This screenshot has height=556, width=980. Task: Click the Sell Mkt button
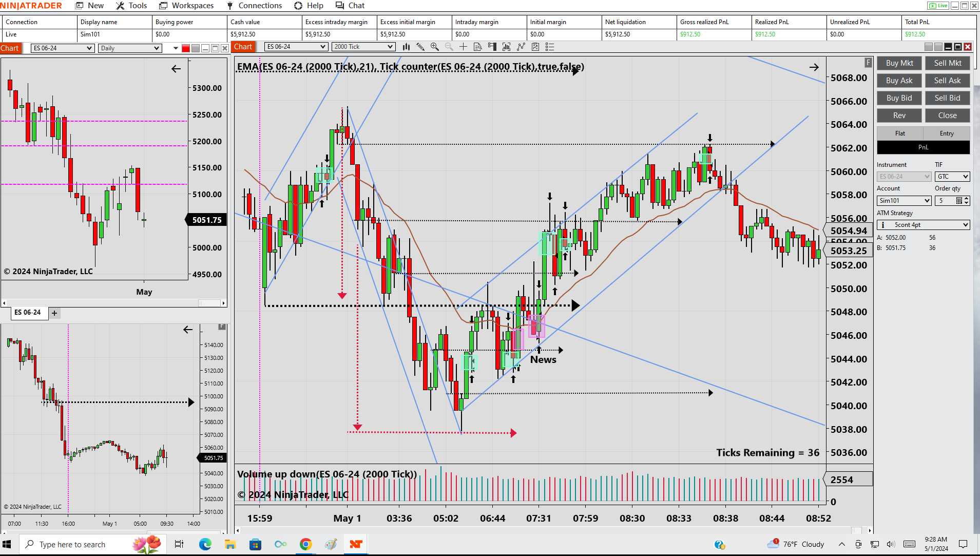point(948,63)
